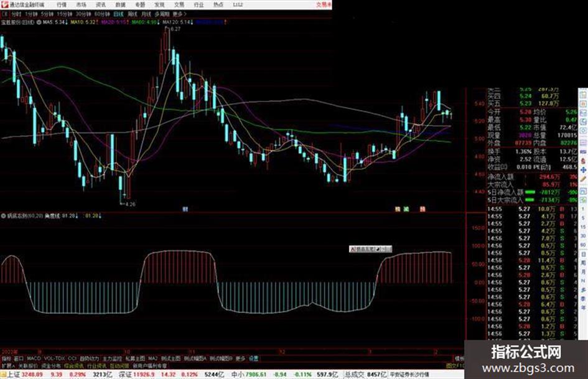Screen dimensions: 588x379
Task: Open the 综合资讯 tab
Action: point(73,365)
